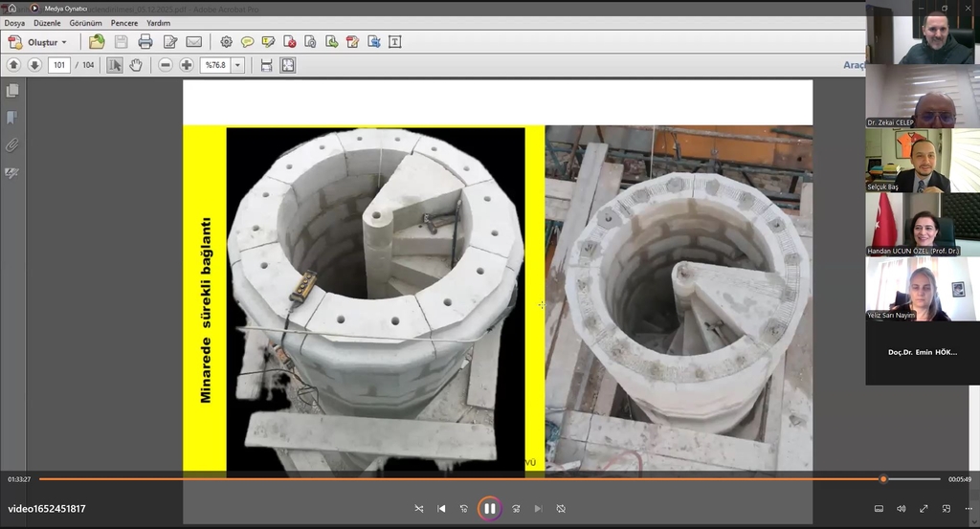Click the zoom in plus button

pos(187,65)
